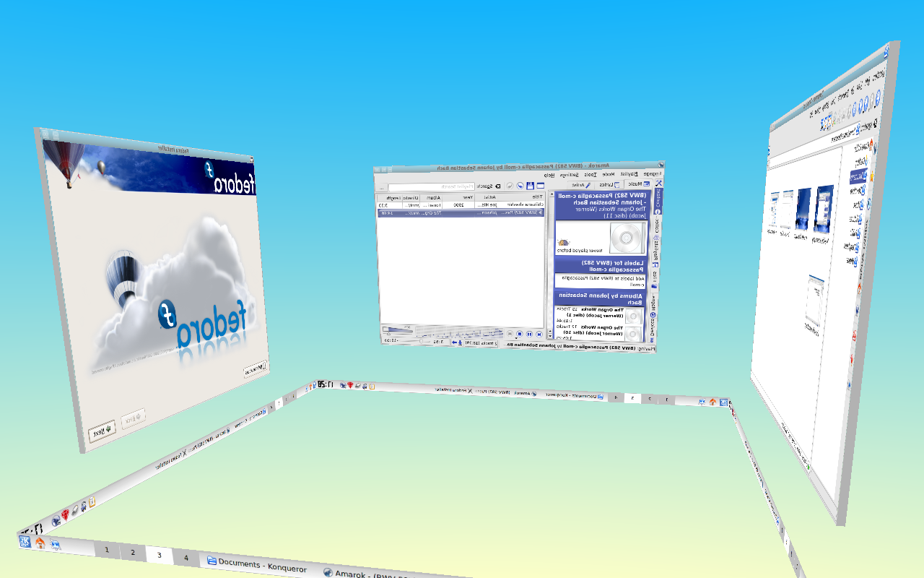Screen dimensions: 924x578
Task: Collapse 'Labels for (BWV 582)' section header
Action: coord(601,266)
